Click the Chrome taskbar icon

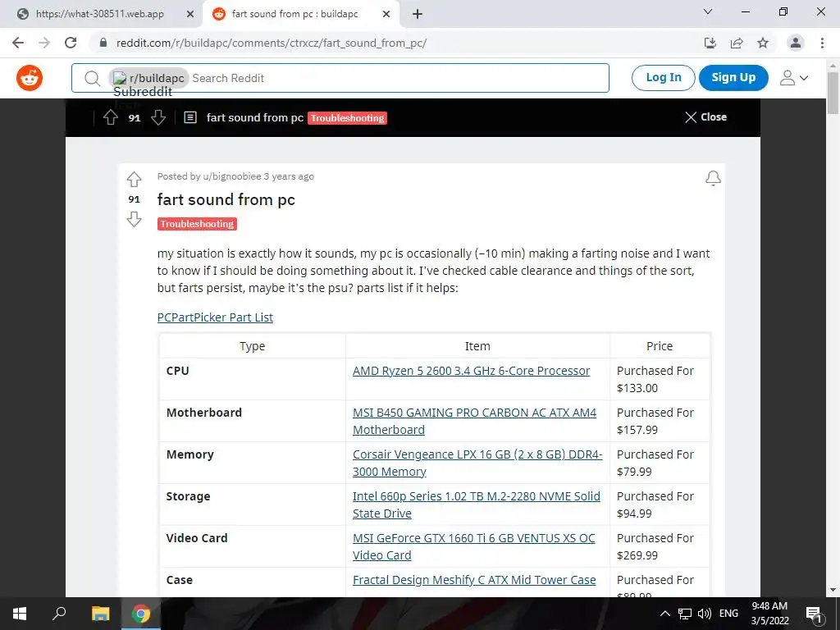click(141, 614)
